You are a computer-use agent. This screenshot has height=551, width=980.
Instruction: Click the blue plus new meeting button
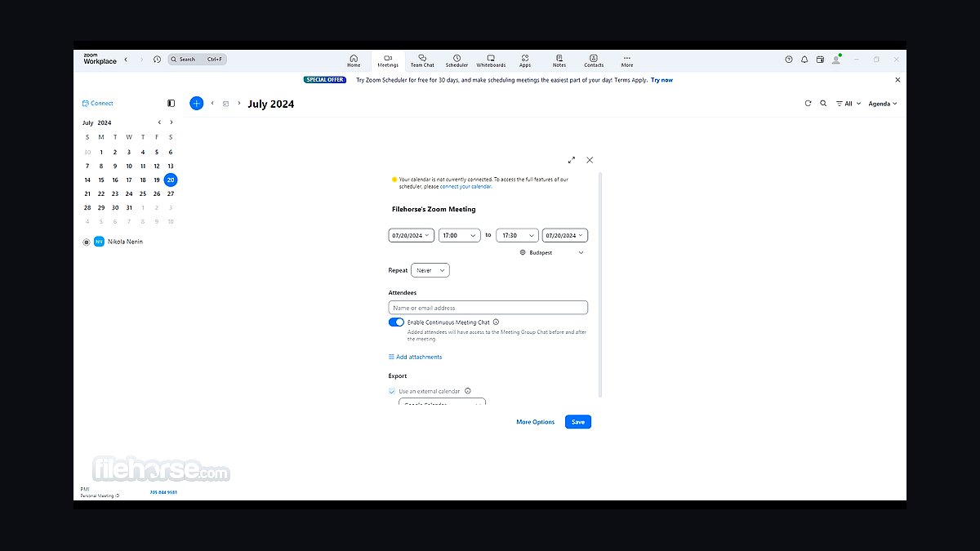(196, 104)
